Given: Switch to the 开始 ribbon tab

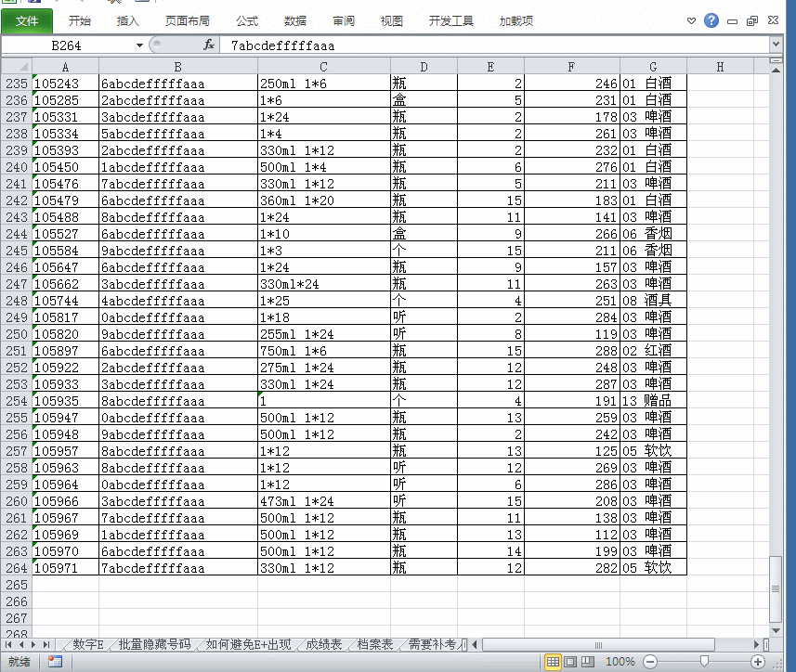Looking at the screenshot, I should coord(80,21).
